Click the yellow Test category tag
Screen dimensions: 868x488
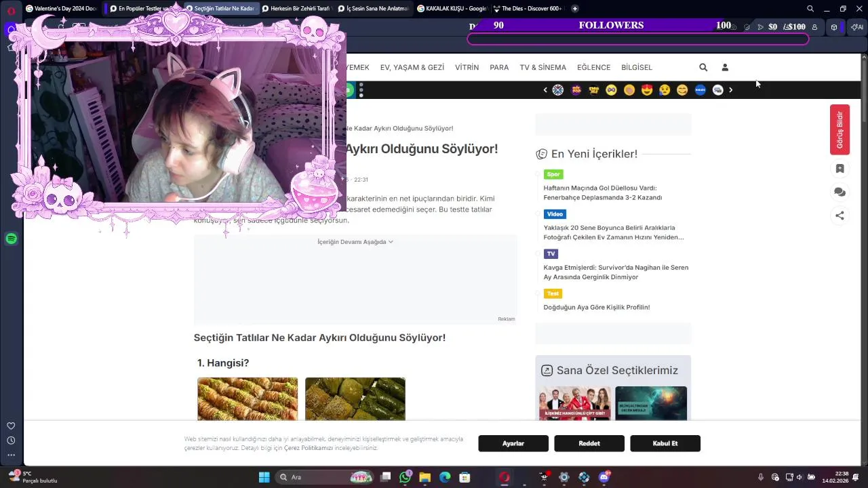click(x=553, y=293)
